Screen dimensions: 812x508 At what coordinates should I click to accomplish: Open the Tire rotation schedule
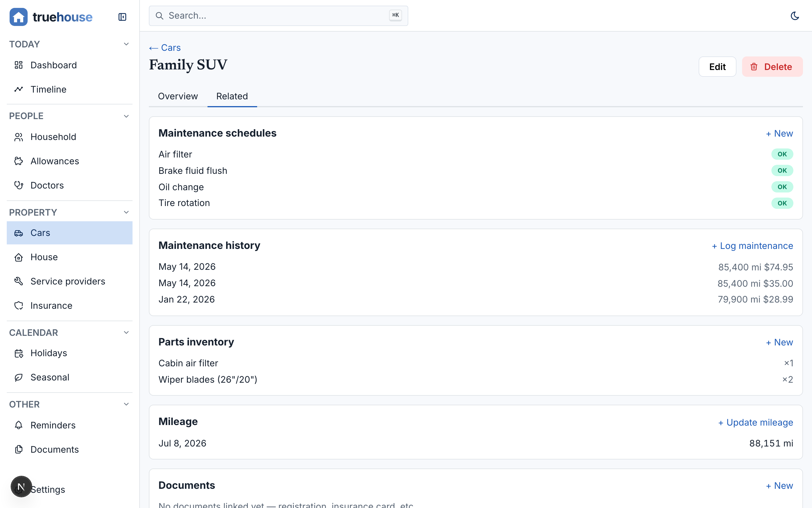(475, 203)
